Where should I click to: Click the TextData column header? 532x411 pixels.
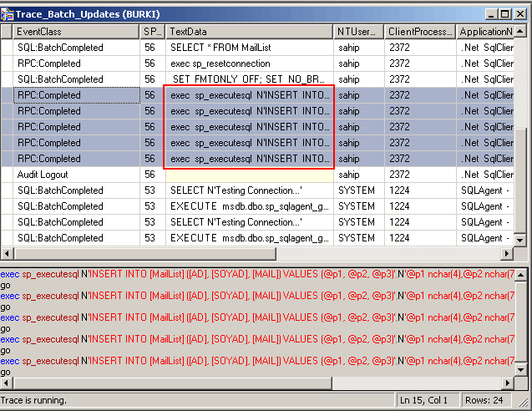tap(249, 31)
